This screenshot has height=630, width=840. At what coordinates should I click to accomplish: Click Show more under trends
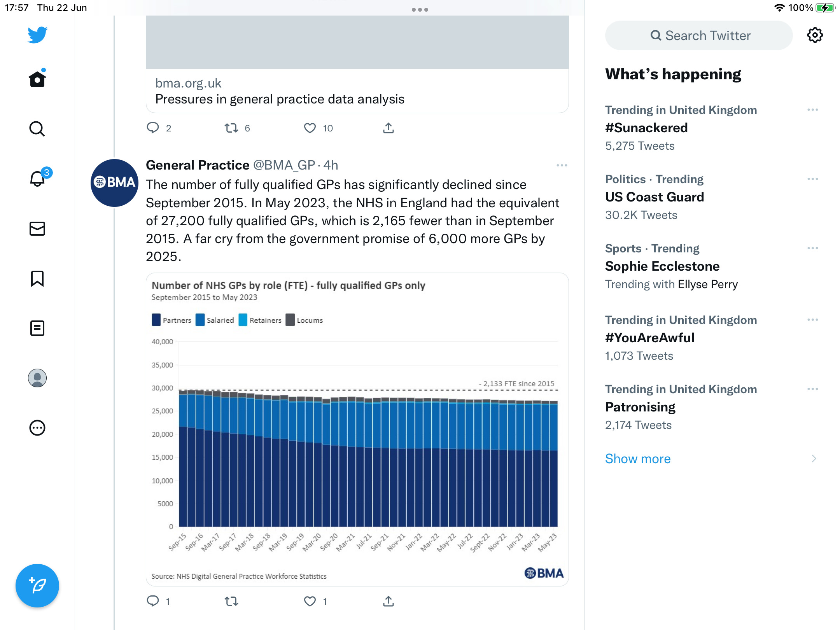[638, 458]
